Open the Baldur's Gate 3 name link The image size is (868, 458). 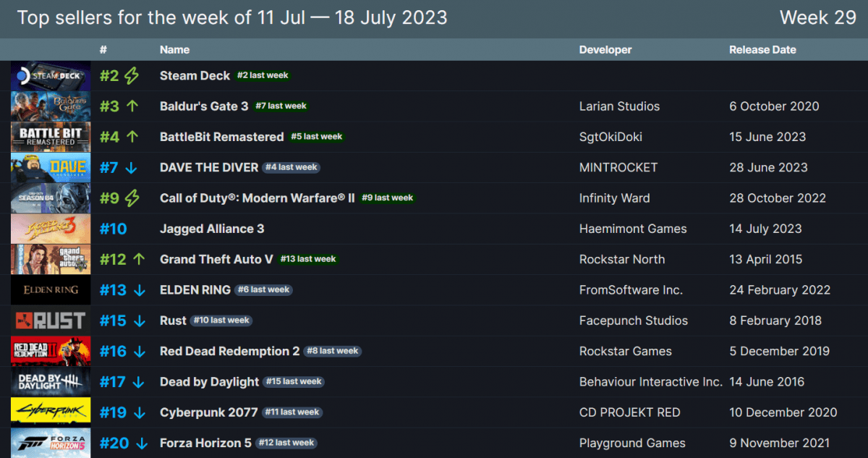204,106
